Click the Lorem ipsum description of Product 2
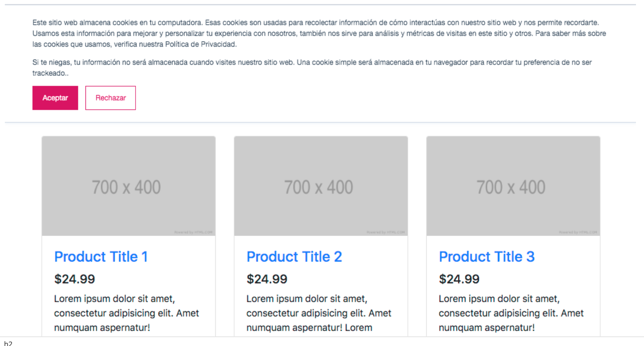 tap(319, 313)
